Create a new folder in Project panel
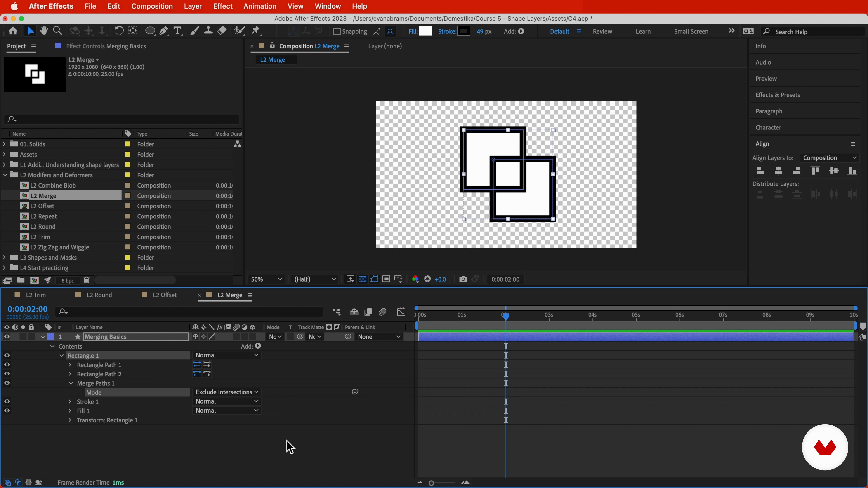This screenshot has height=488, width=868. click(x=21, y=281)
